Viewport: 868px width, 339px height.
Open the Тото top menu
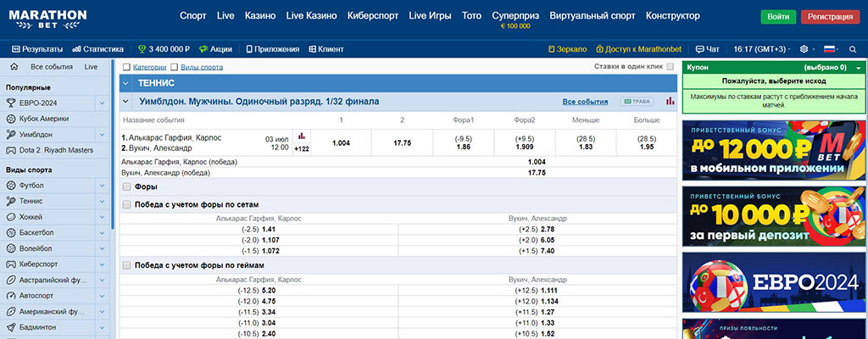click(x=471, y=15)
